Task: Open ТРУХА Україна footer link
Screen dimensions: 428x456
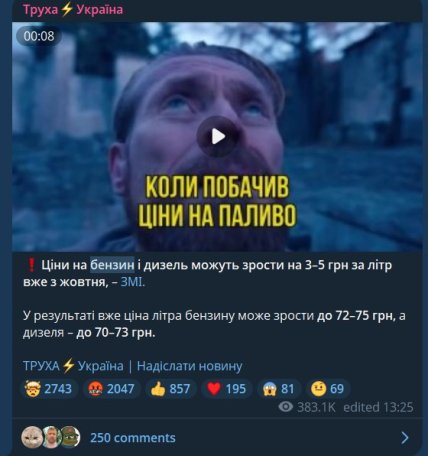Action: (x=73, y=366)
